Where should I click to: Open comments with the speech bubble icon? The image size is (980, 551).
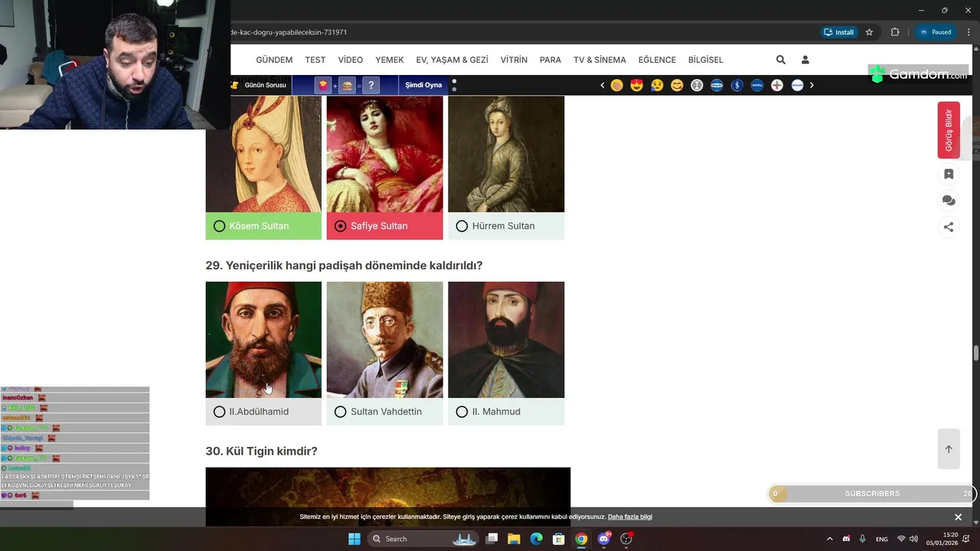(x=949, y=201)
